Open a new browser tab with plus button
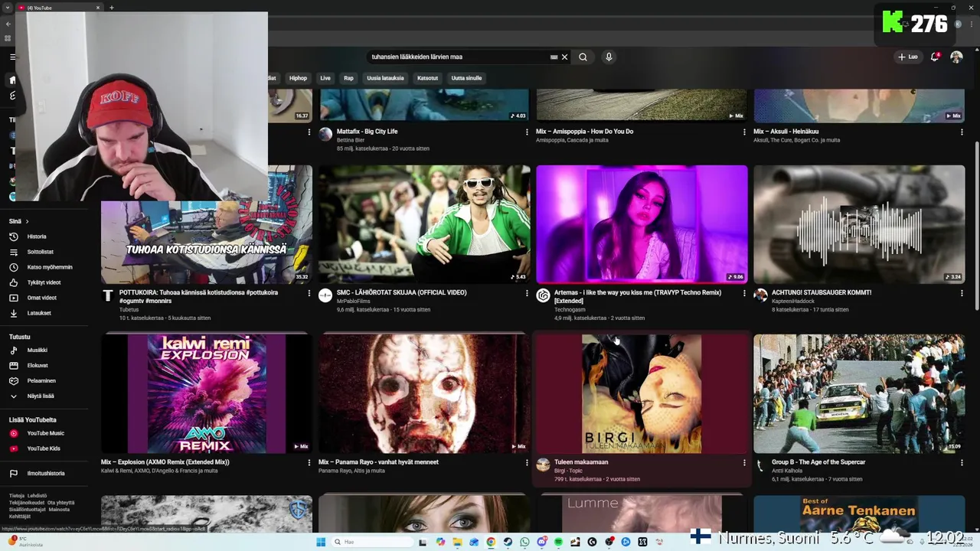 (x=112, y=8)
